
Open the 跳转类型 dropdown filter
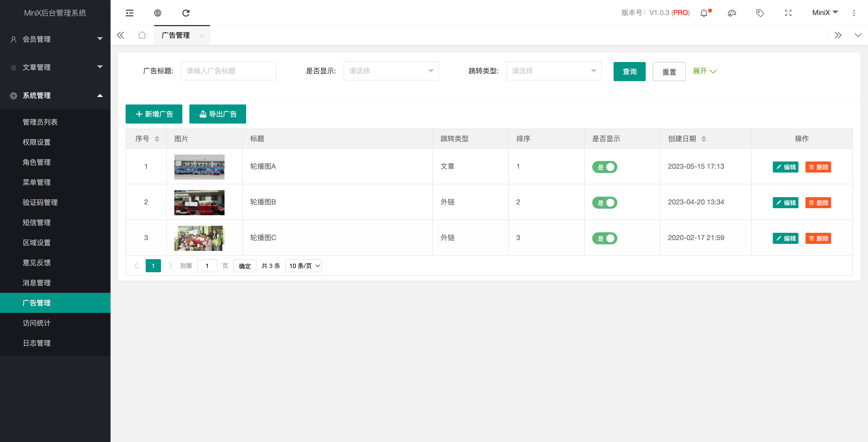[x=554, y=71]
